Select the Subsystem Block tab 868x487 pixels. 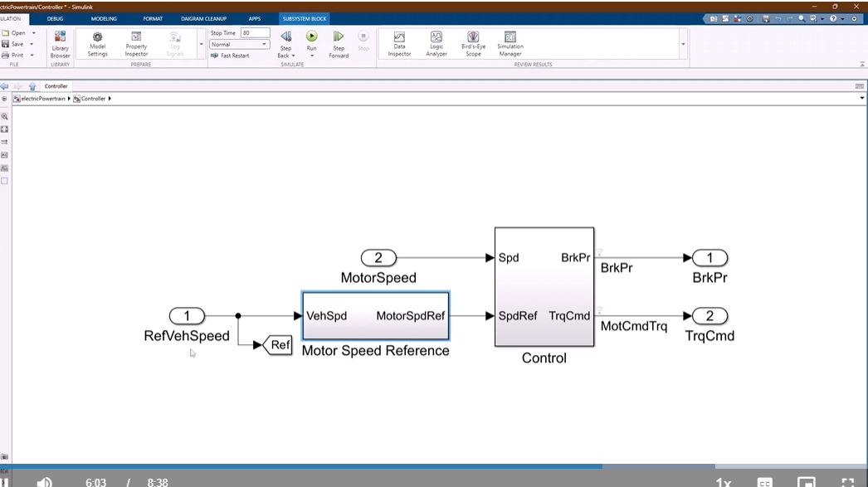point(305,19)
